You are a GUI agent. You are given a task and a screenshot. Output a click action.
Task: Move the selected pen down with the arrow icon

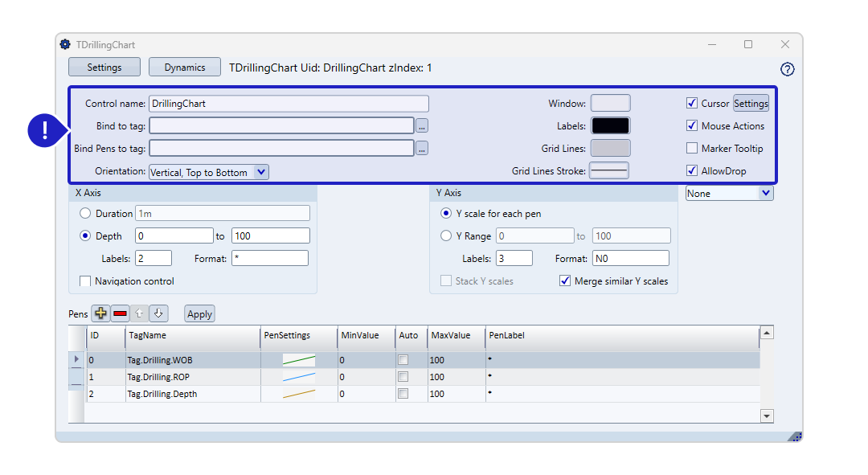(x=158, y=313)
